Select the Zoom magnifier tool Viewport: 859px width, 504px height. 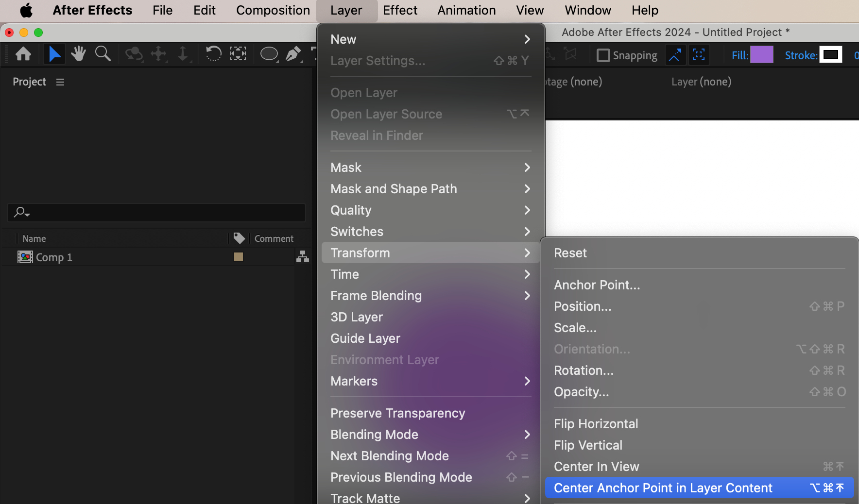(103, 53)
